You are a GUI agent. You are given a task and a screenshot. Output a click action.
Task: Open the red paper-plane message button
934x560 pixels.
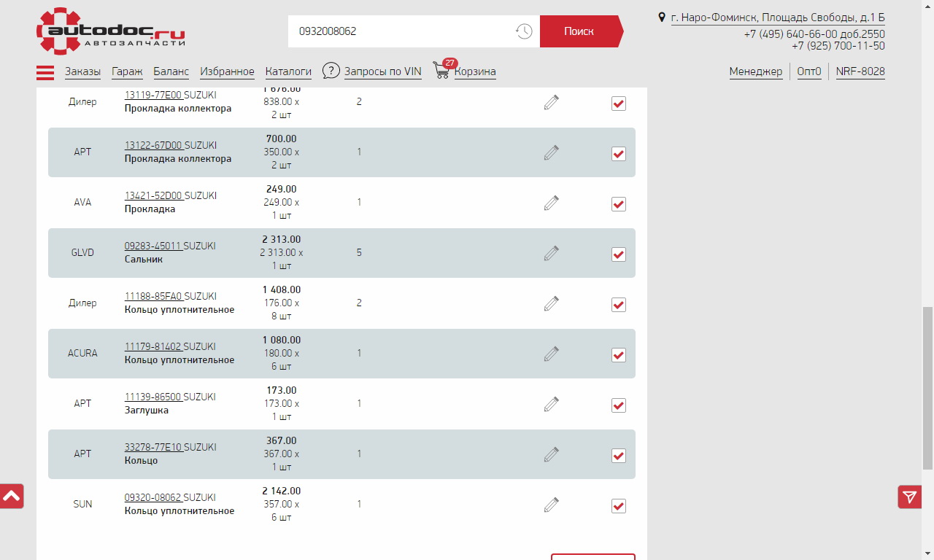(x=909, y=497)
